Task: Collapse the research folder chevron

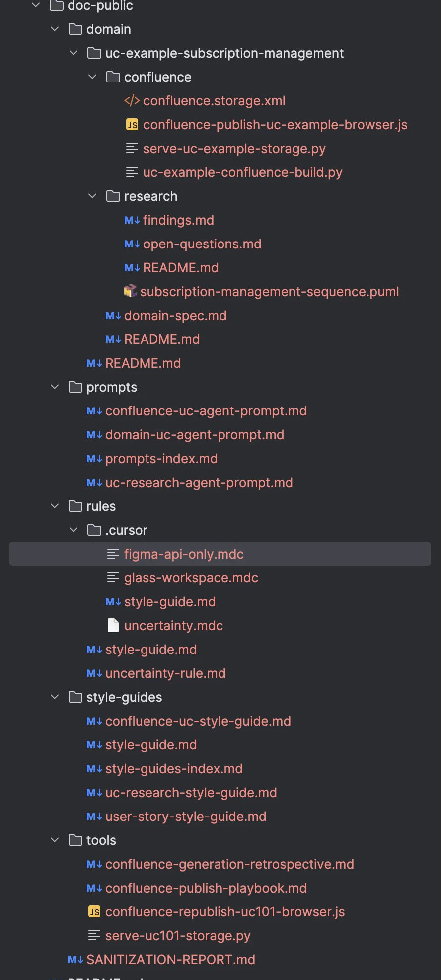Action: (x=92, y=196)
